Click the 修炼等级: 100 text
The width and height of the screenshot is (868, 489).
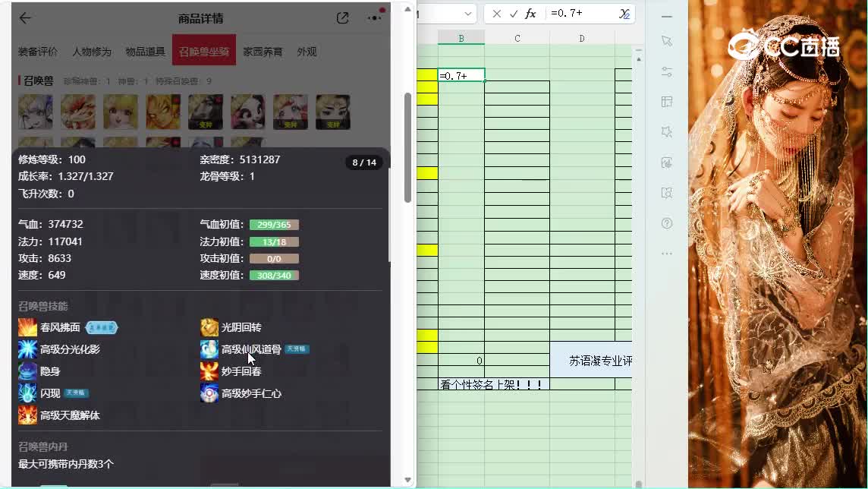point(52,159)
